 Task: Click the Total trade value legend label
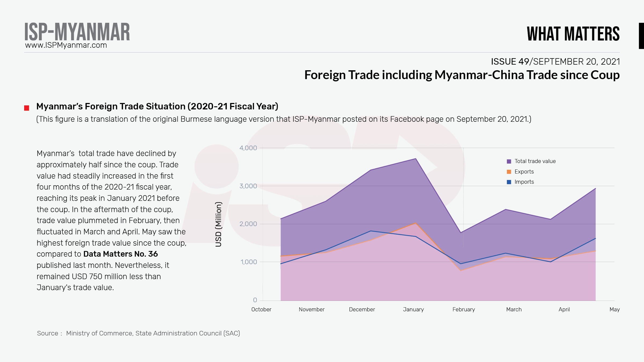[x=535, y=161]
